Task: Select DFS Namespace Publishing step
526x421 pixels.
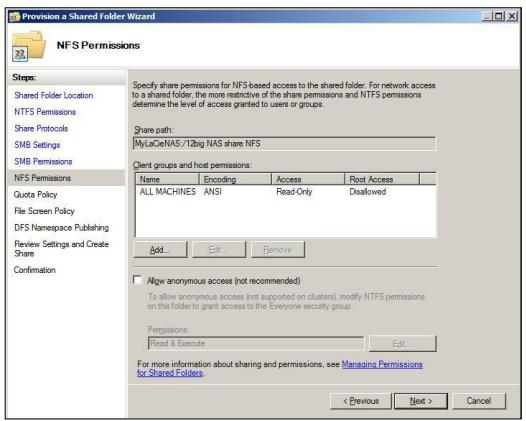Action: [x=61, y=227]
